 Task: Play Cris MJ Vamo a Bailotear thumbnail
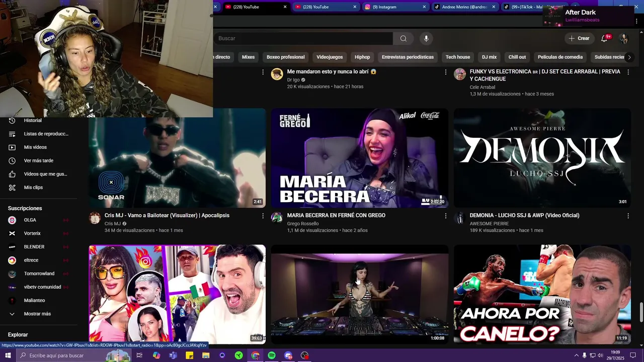[x=177, y=158]
